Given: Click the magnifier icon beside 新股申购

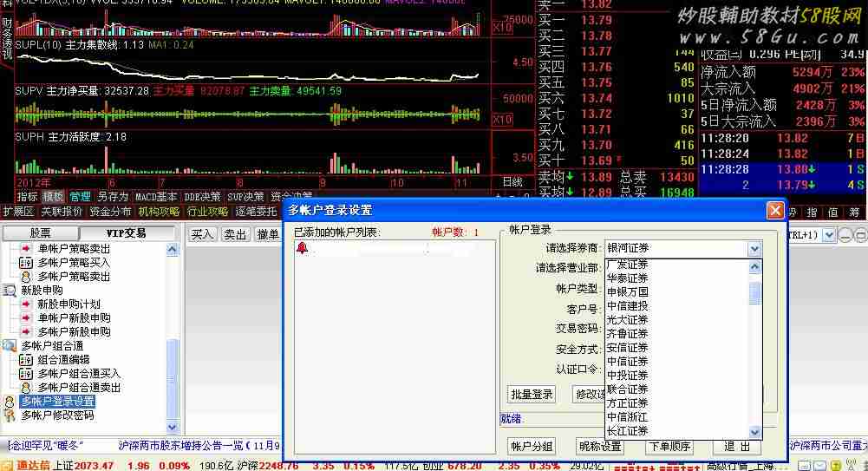Looking at the screenshot, I should pos(10,290).
